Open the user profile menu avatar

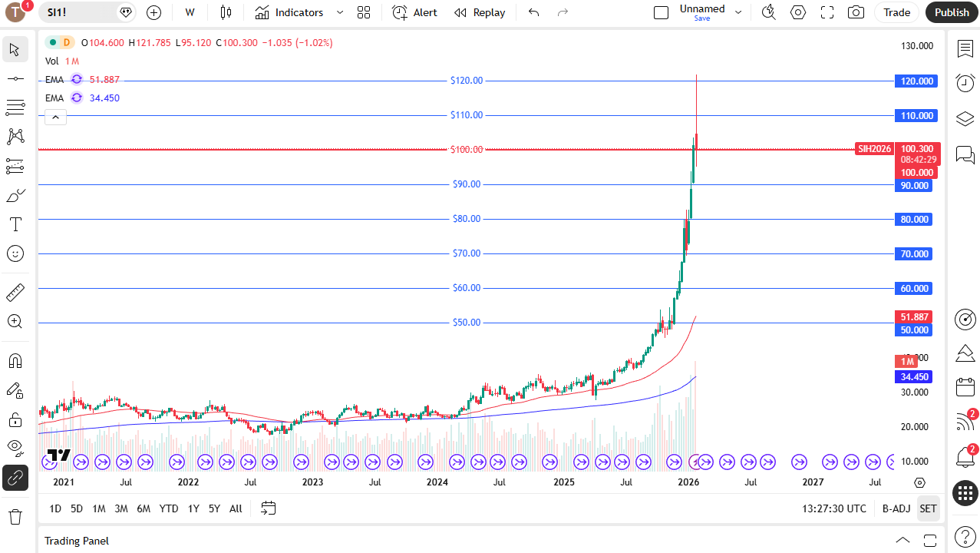point(15,12)
